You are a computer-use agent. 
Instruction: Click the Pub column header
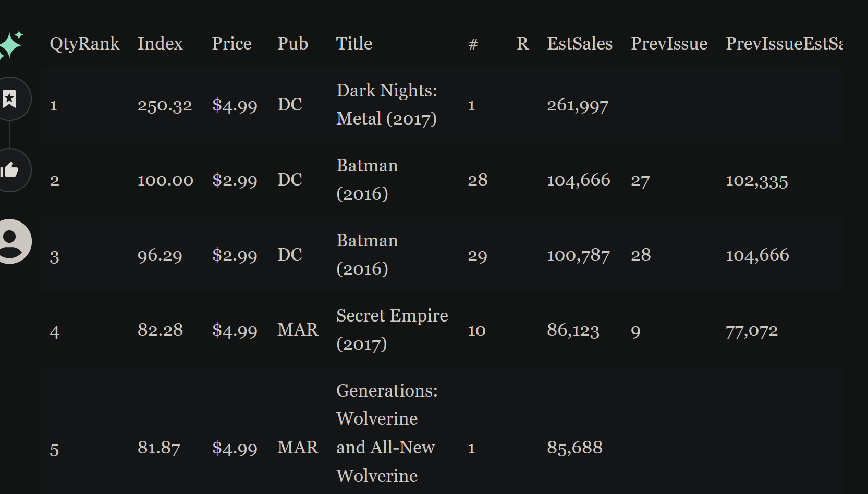pyautogui.click(x=292, y=43)
